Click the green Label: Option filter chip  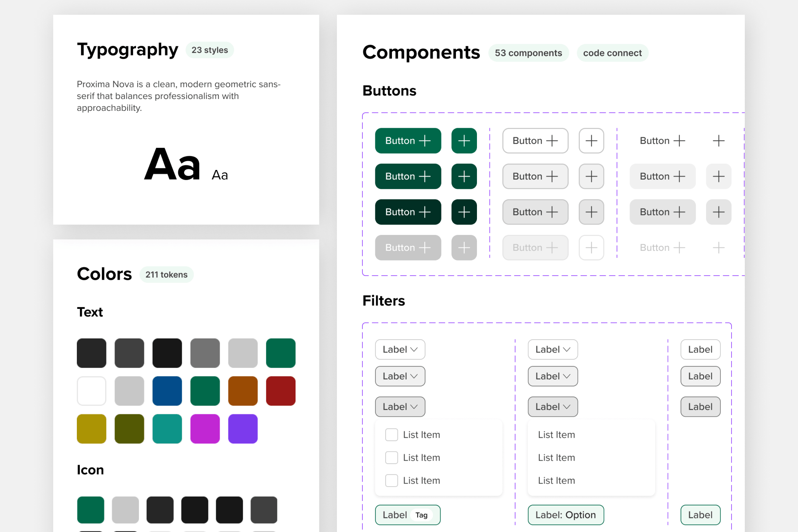click(x=566, y=515)
